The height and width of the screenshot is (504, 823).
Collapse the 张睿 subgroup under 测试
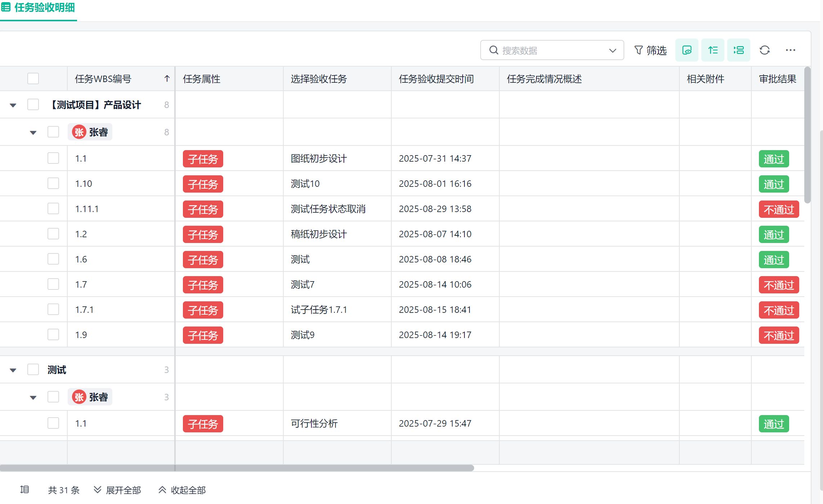point(33,397)
